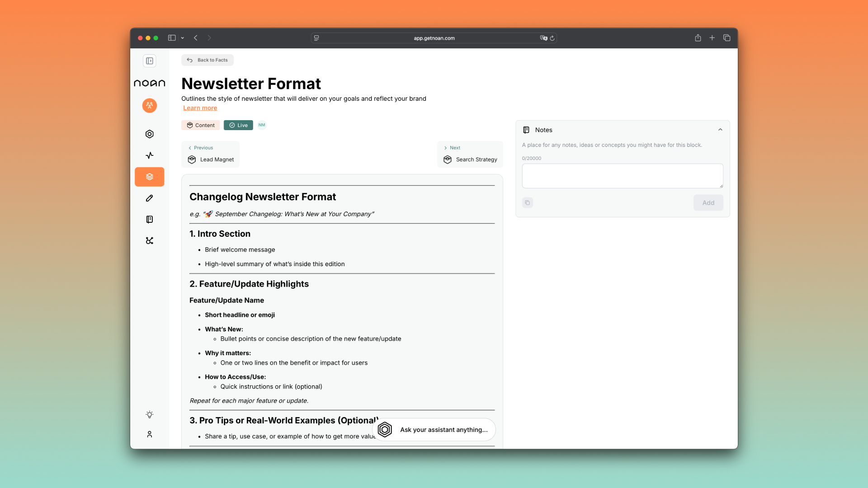Click the Learn more link
The height and width of the screenshot is (488, 868).
coord(200,108)
